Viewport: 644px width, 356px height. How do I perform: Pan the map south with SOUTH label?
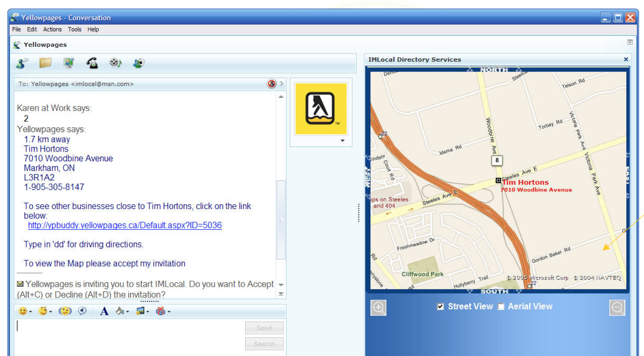[x=494, y=291]
